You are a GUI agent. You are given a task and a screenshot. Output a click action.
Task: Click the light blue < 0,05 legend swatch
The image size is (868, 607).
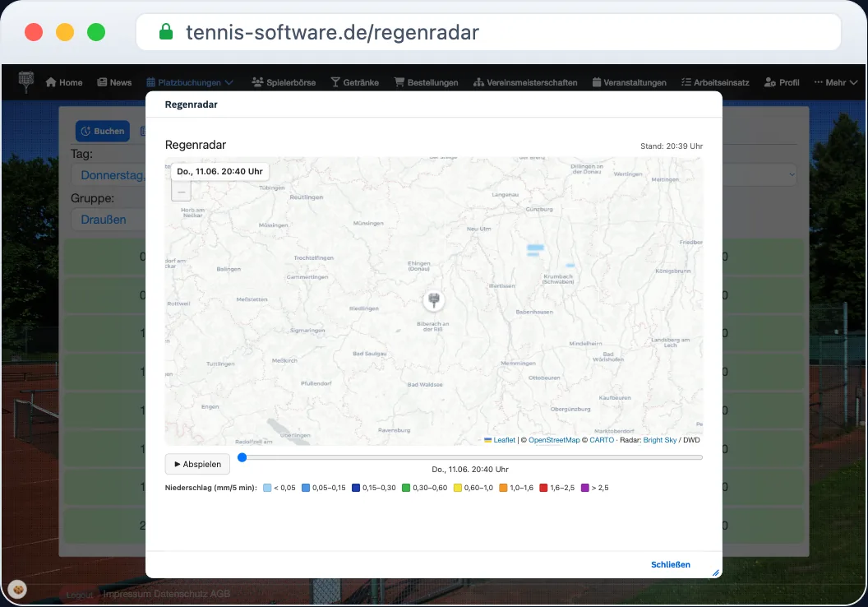point(267,488)
